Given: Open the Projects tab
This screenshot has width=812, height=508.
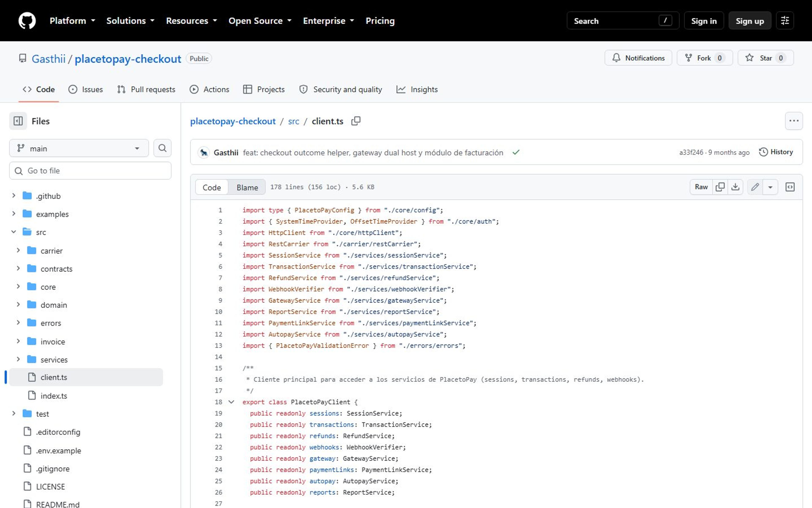Looking at the screenshot, I should (264, 89).
